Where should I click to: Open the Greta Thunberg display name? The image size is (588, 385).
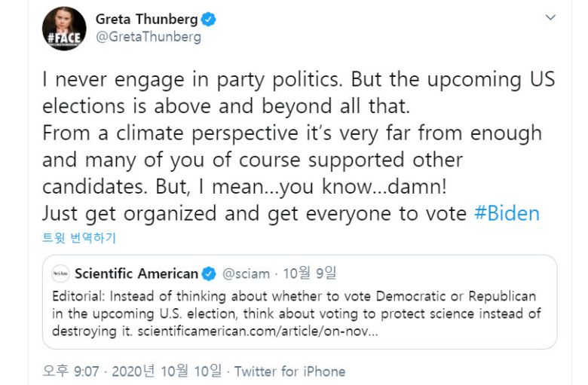(146, 20)
